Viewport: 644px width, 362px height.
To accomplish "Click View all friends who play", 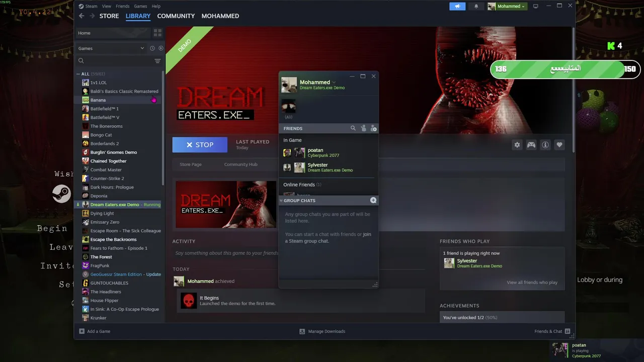I will (532, 283).
